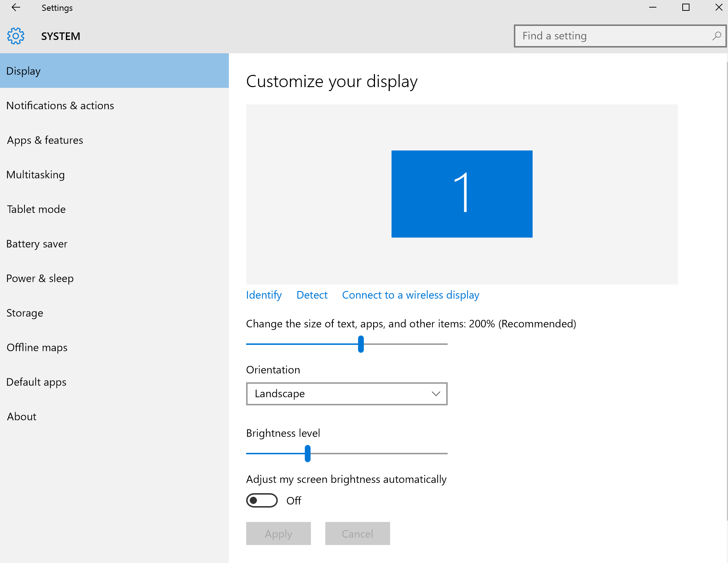
Task: Click the "Brightness level" label
Action: pos(283,433)
